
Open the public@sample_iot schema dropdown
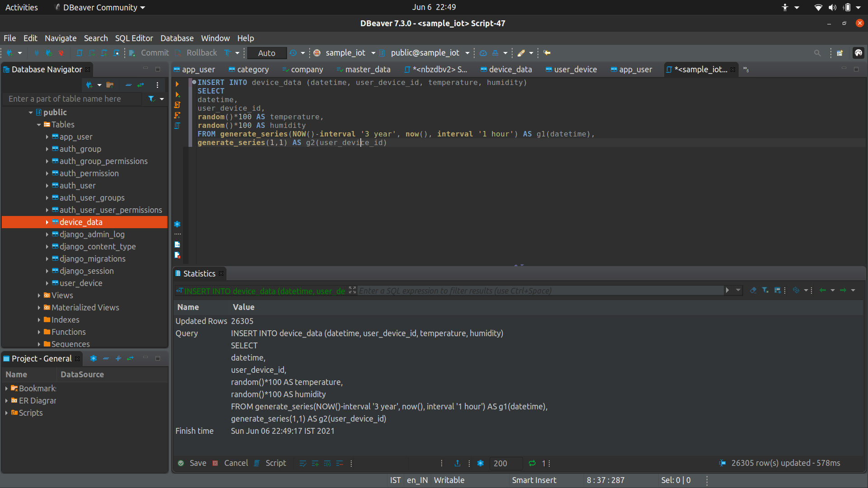467,53
